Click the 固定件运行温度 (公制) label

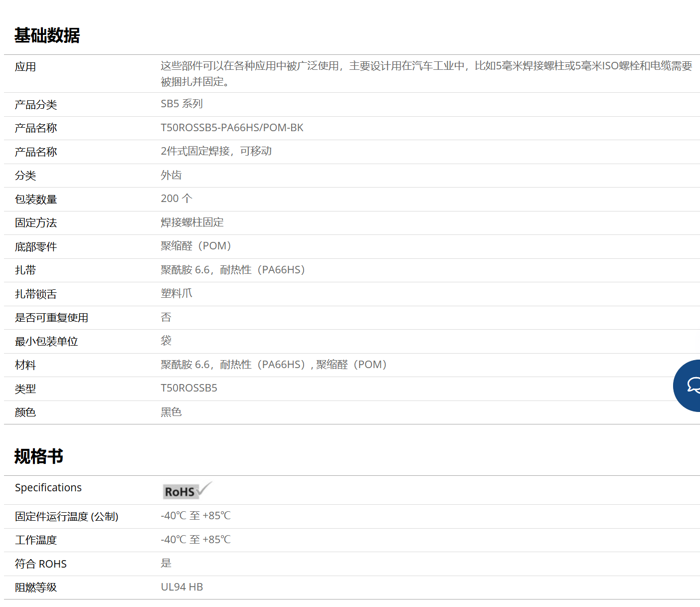tap(66, 517)
